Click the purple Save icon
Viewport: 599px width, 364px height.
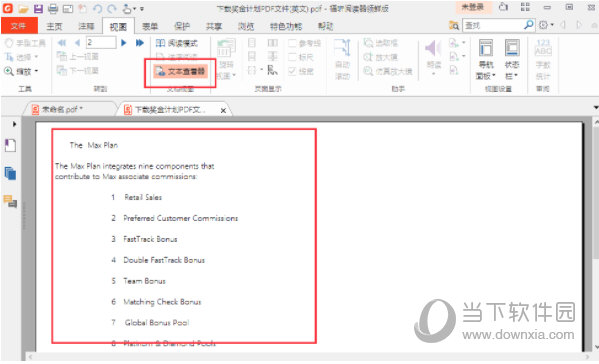pyautogui.click(x=38, y=8)
